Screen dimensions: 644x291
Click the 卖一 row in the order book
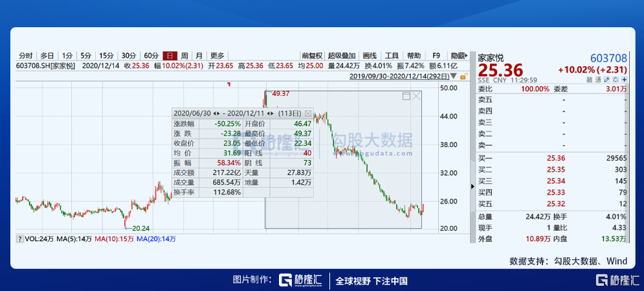pos(552,145)
